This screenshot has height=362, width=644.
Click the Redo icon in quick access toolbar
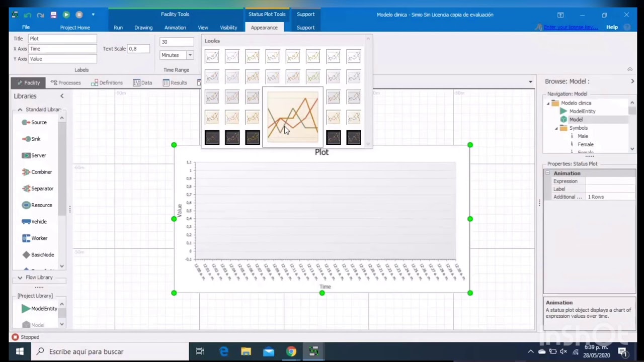tap(40, 15)
